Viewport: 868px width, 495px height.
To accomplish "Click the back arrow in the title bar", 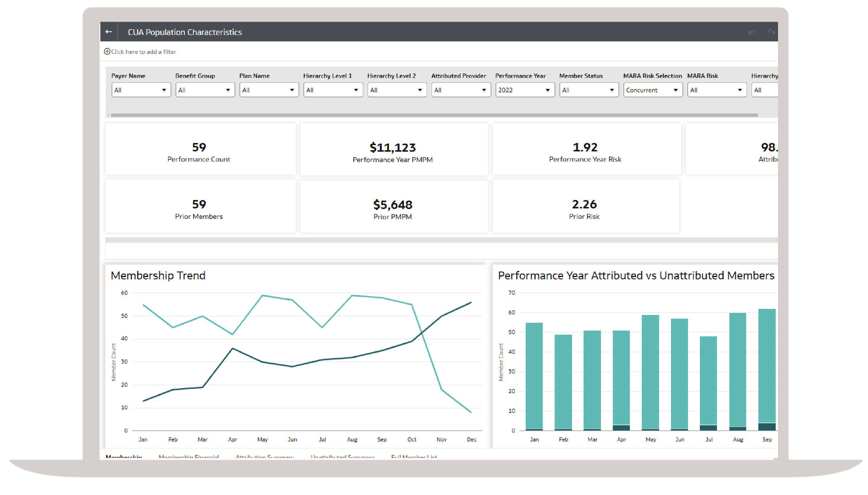I will pos(108,32).
